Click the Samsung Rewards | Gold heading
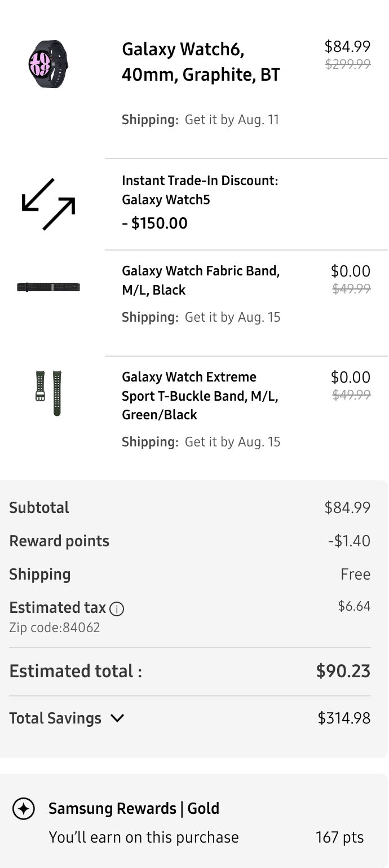This screenshot has width=389, height=868. tap(134, 808)
